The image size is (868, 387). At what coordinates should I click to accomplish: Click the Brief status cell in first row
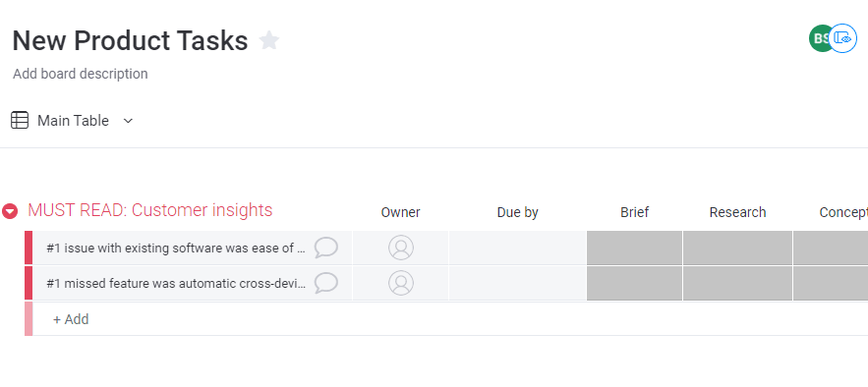pos(634,248)
